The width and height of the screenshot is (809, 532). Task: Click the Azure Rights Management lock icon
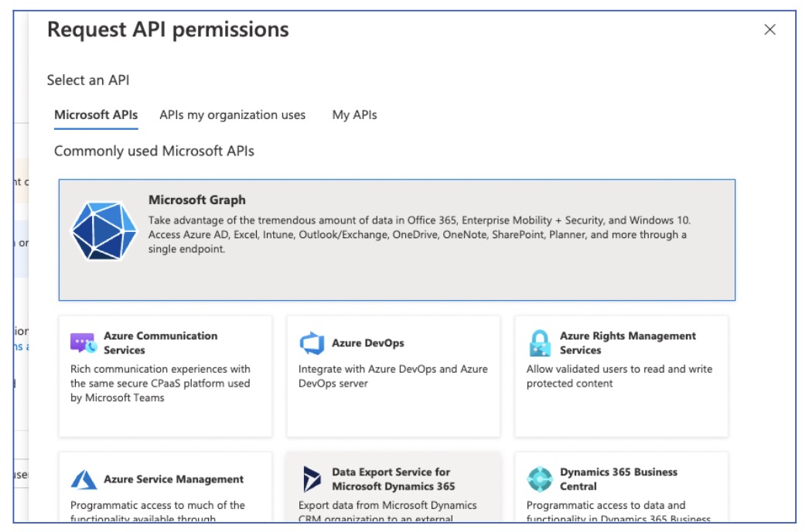pos(540,343)
